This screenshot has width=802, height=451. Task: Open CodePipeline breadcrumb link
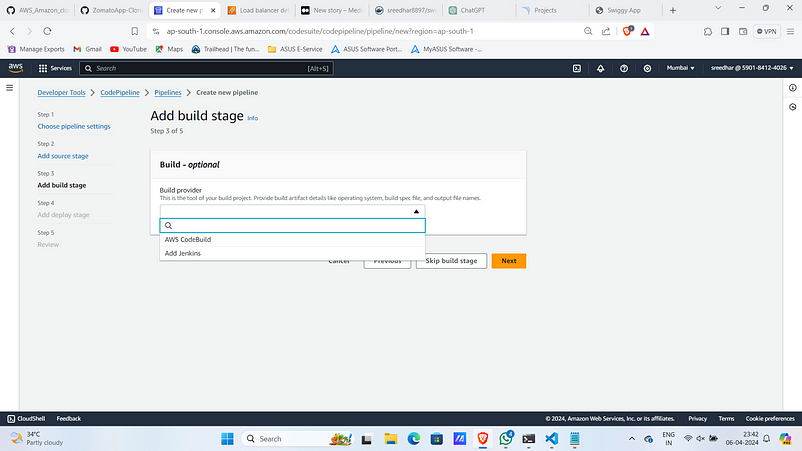(120, 93)
